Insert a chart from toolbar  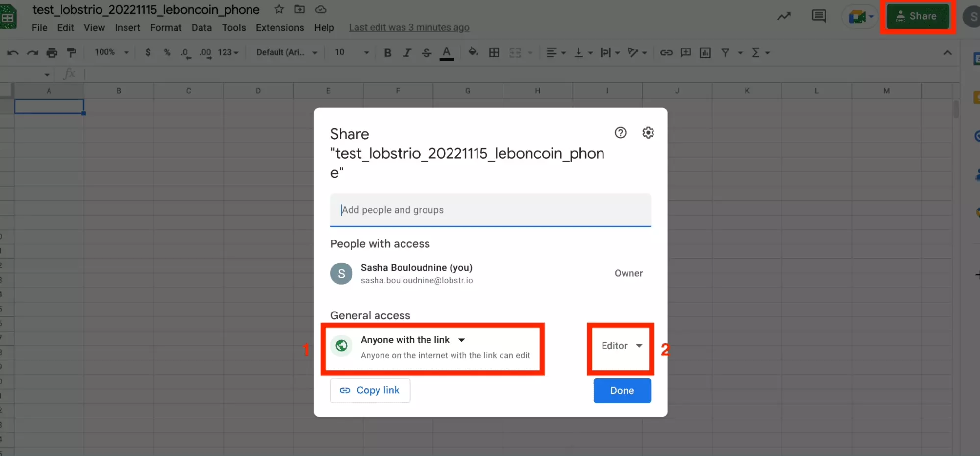pos(705,52)
